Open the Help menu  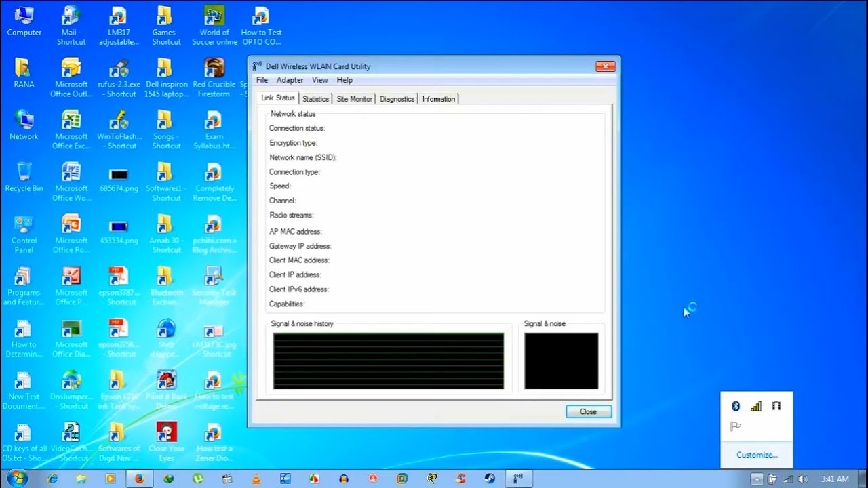coord(344,80)
